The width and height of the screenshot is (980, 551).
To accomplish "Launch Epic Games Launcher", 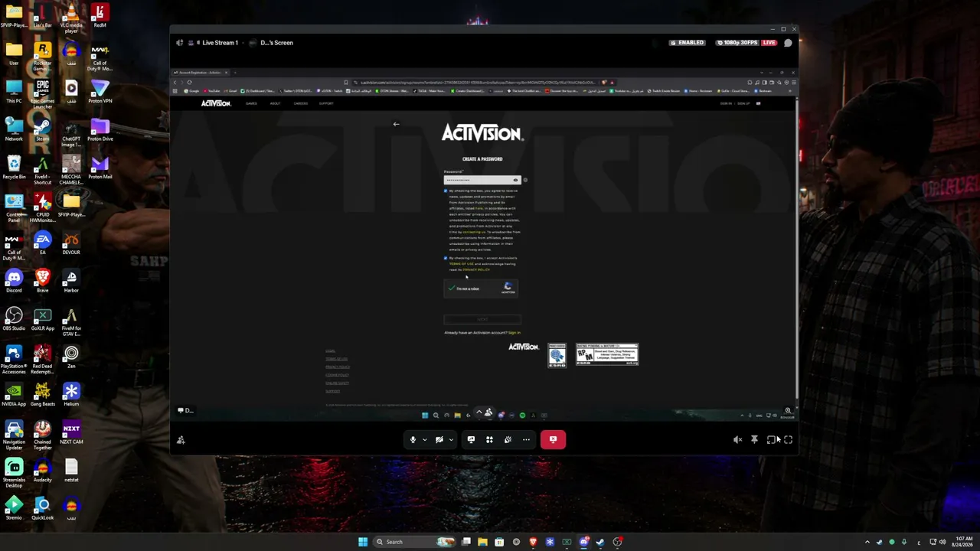I will [43, 94].
